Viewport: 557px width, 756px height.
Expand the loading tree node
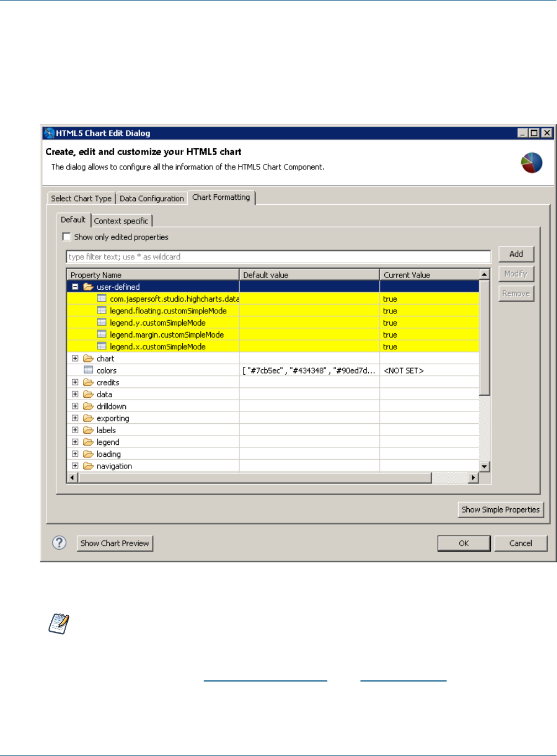click(75, 454)
